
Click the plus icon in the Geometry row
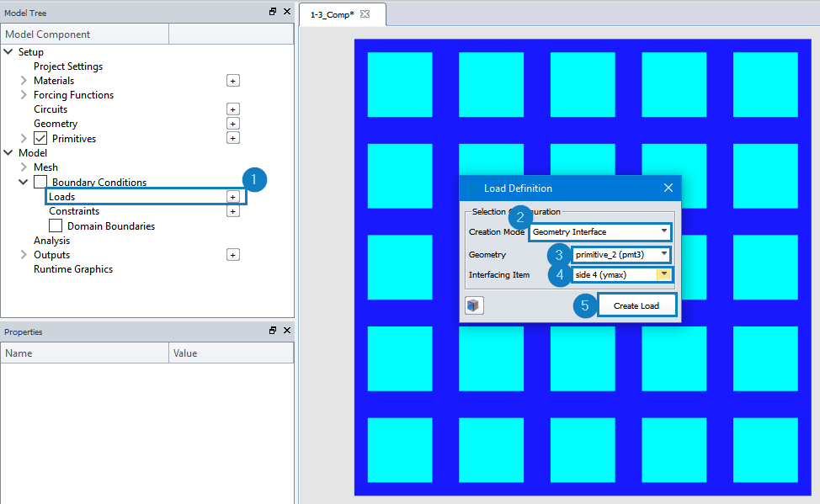[x=232, y=124]
